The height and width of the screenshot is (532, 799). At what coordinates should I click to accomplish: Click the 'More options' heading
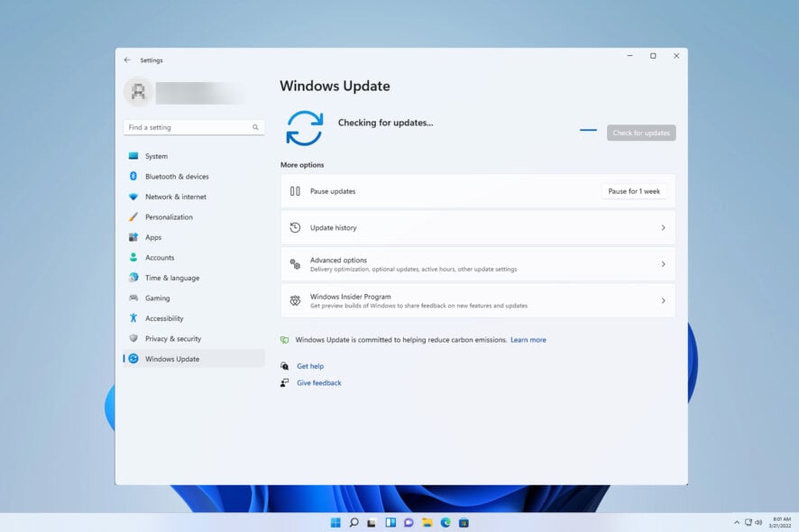pos(302,165)
